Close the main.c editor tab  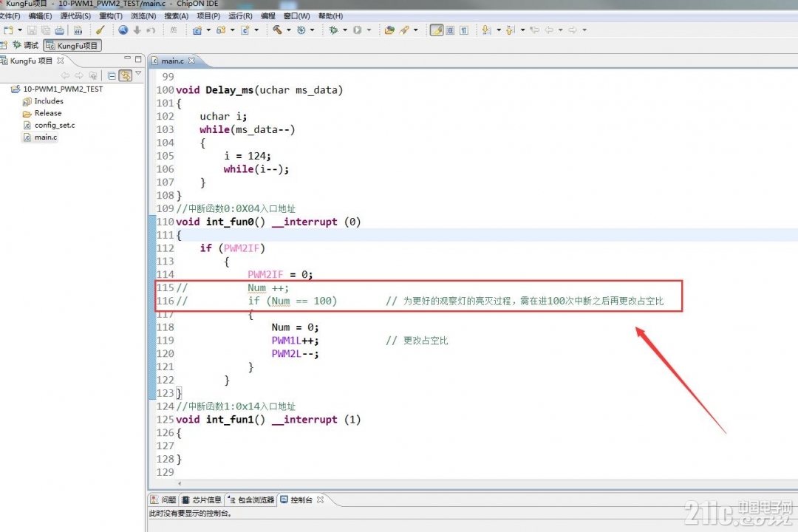[x=191, y=61]
